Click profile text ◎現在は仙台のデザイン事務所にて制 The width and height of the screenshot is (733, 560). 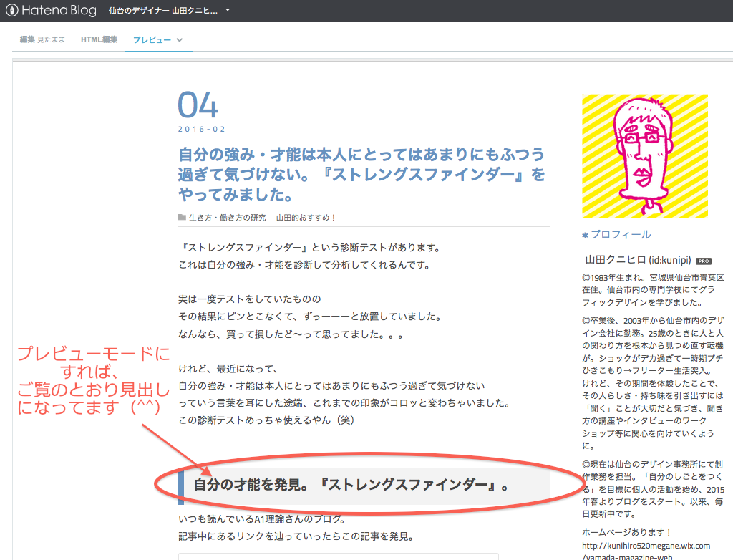point(653,465)
